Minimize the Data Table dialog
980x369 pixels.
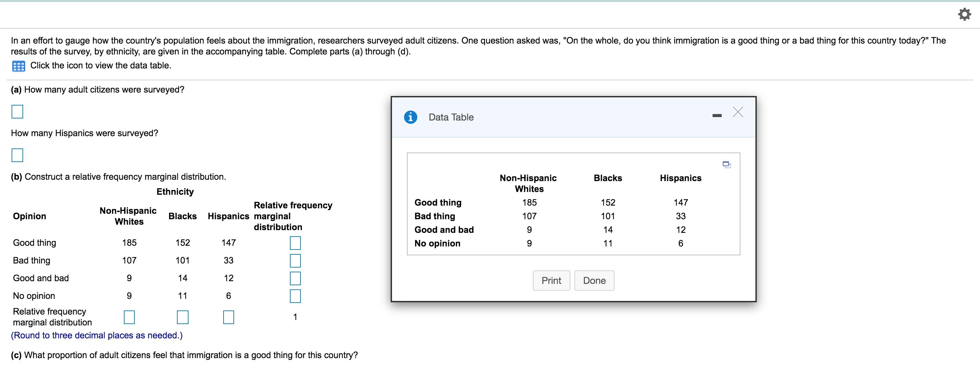click(717, 116)
